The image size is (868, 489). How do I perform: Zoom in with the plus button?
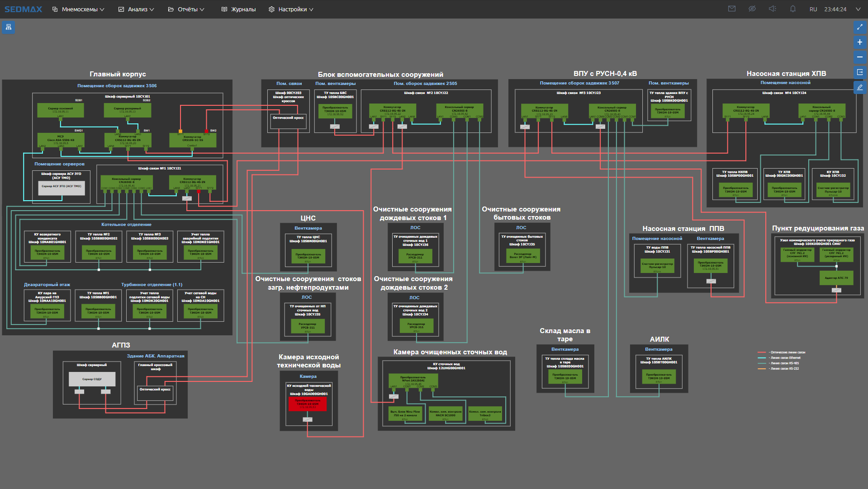tap(859, 42)
